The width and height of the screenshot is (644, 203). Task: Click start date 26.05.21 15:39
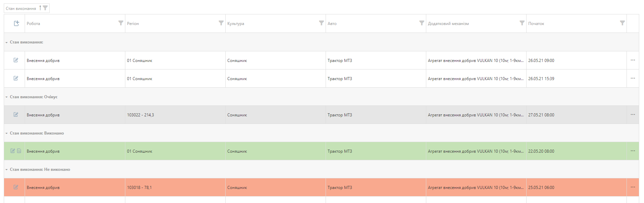[541, 79]
